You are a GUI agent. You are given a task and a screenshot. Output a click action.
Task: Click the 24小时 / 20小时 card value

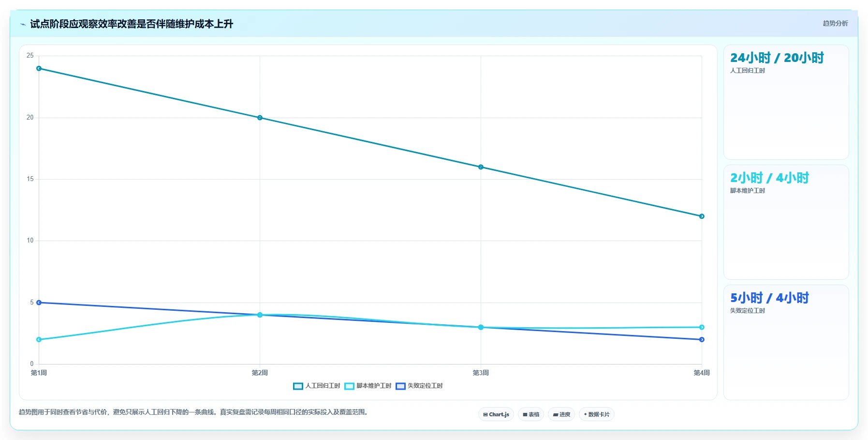pyautogui.click(x=777, y=58)
